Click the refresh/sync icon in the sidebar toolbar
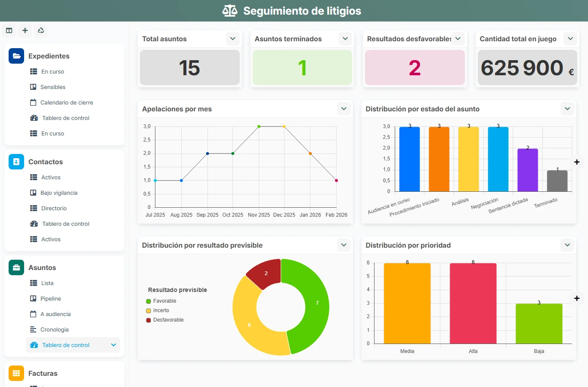588x387 pixels. coord(41,31)
